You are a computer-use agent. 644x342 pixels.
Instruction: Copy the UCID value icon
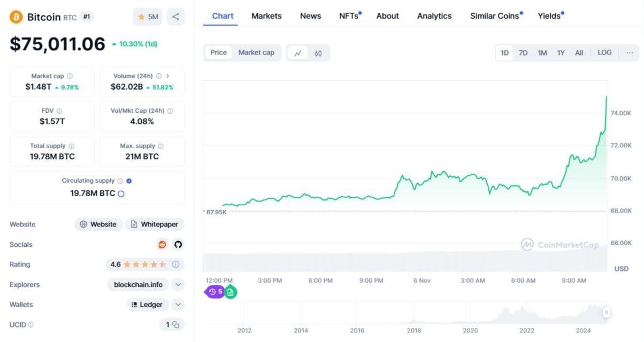pos(175,324)
